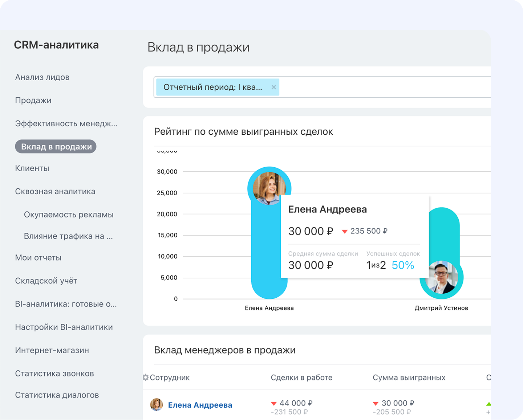
Task: Open the 'Елена Андреева' employee link
Action: [x=200, y=405]
